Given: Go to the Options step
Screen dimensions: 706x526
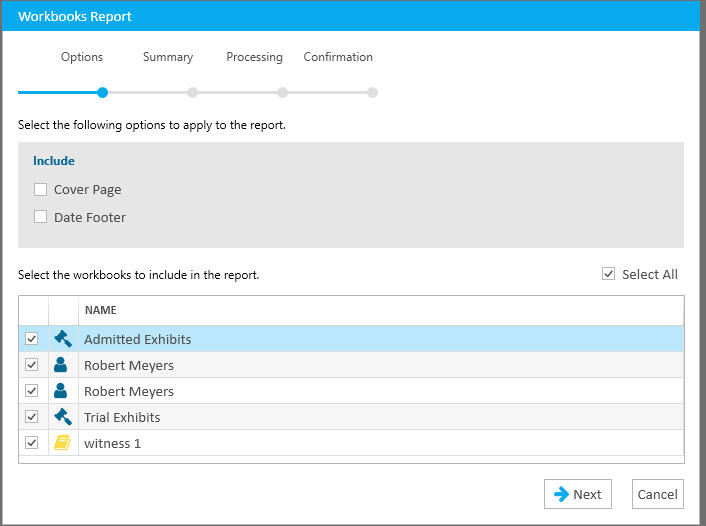Looking at the screenshot, I should point(82,57).
